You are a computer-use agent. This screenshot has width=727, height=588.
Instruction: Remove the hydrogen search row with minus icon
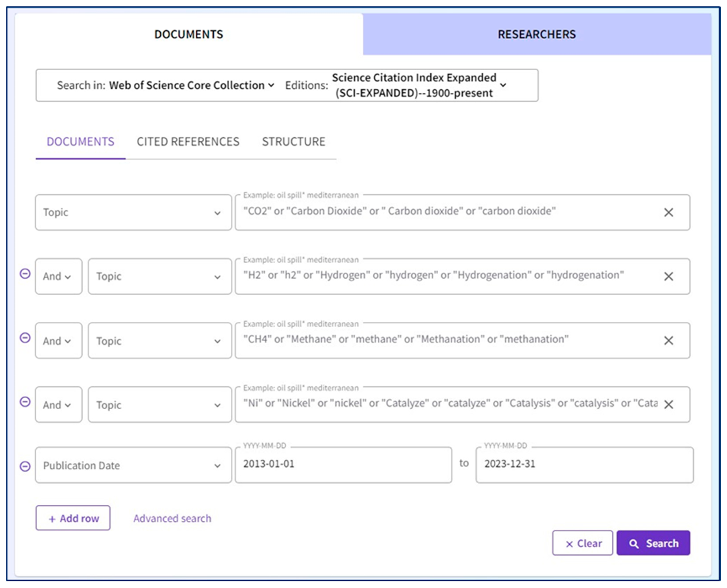pyautogui.click(x=25, y=273)
